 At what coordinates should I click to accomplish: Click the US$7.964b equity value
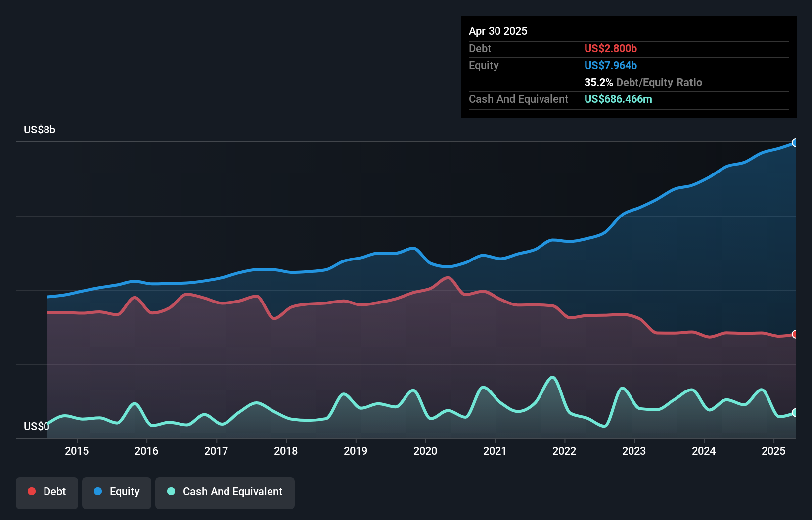611,65
